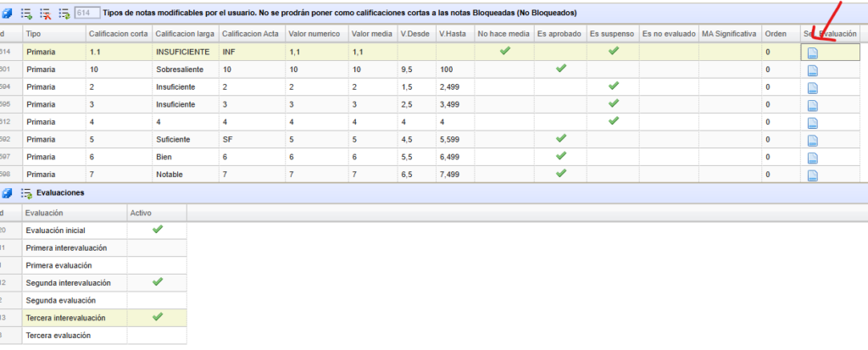868x350 pixels.
Task: Click the delete row icon with red X
Action: click(45, 14)
